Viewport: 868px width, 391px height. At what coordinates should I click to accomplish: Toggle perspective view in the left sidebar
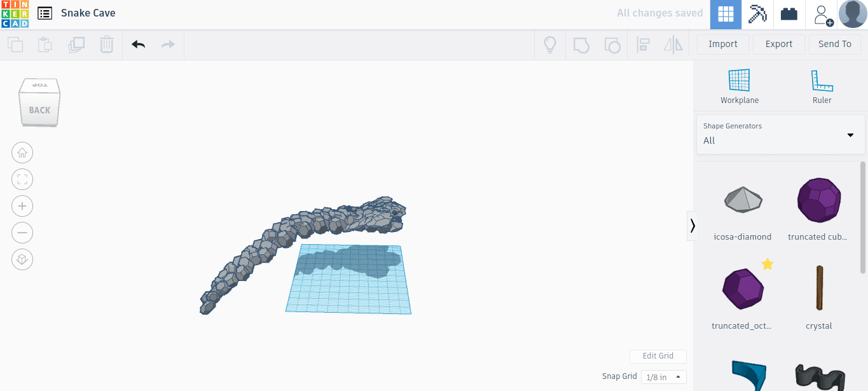tap(22, 259)
